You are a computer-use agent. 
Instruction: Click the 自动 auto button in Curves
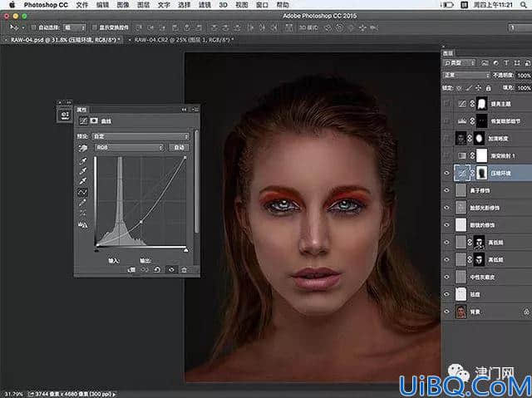click(180, 147)
